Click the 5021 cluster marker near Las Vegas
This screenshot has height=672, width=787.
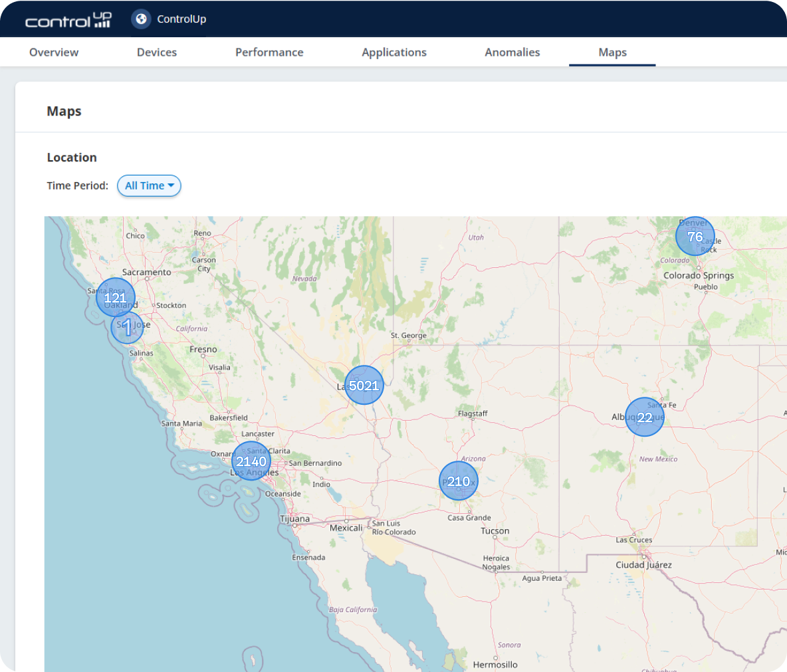364,386
